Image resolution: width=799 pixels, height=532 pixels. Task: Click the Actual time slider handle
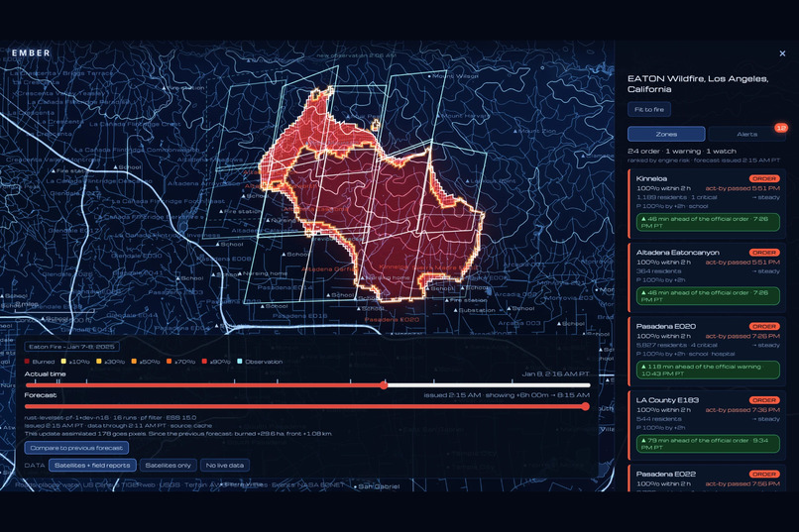(384, 385)
